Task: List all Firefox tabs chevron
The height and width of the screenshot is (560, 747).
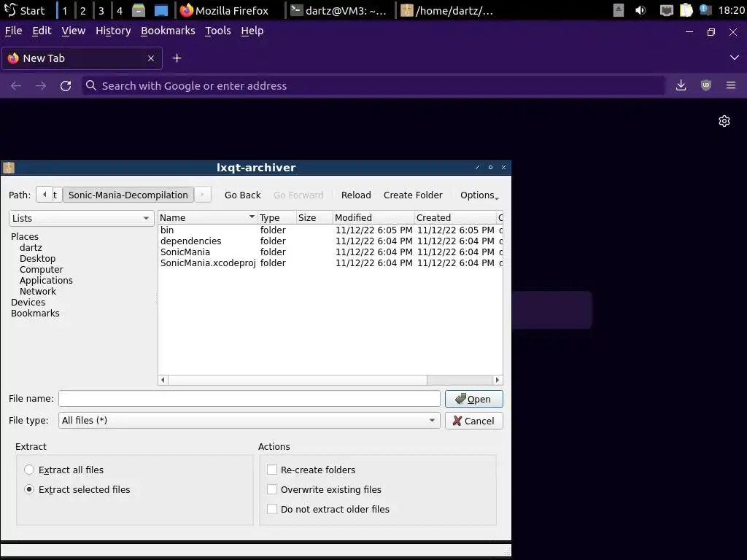Action: [734, 58]
